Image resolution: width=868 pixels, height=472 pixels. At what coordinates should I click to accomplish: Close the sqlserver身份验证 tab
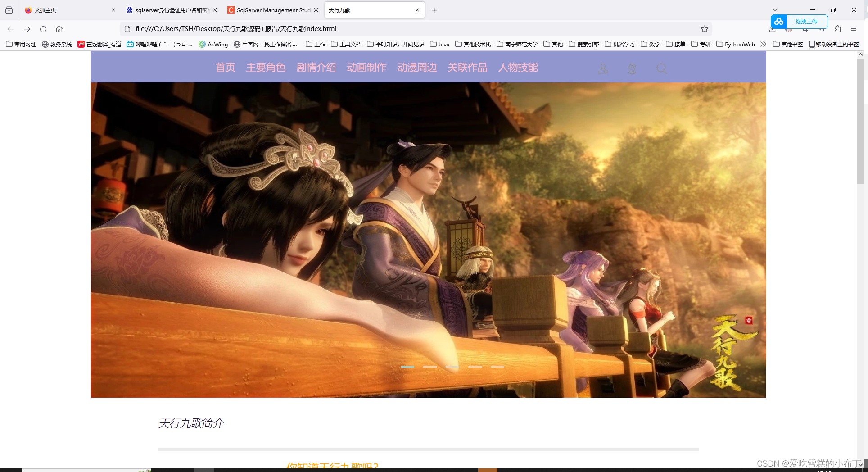pos(215,10)
